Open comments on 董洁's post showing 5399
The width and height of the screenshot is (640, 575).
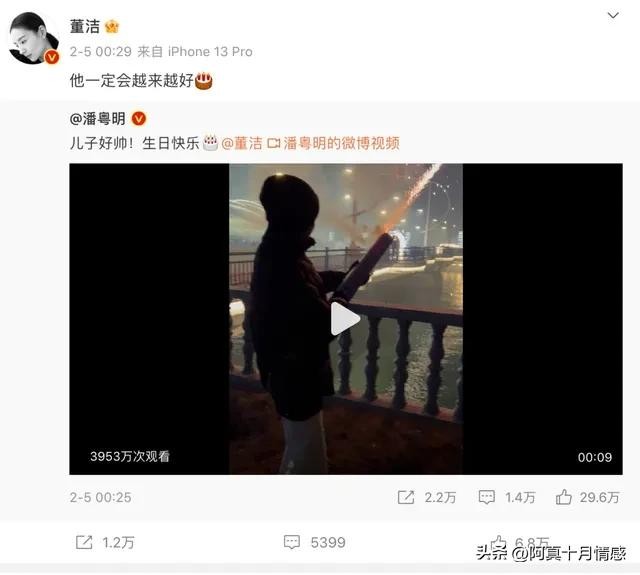[x=315, y=542]
